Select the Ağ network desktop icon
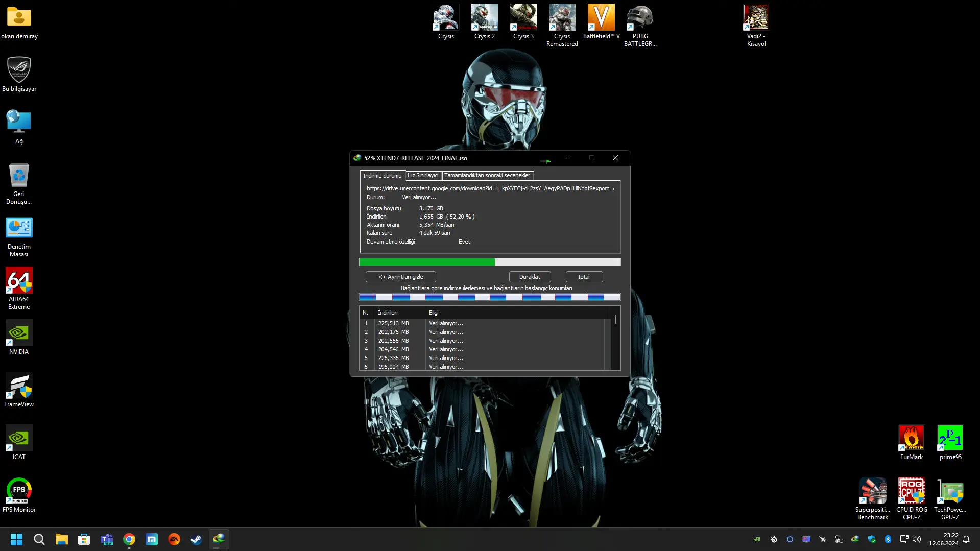Image resolution: width=980 pixels, height=551 pixels. click(x=19, y=127)
